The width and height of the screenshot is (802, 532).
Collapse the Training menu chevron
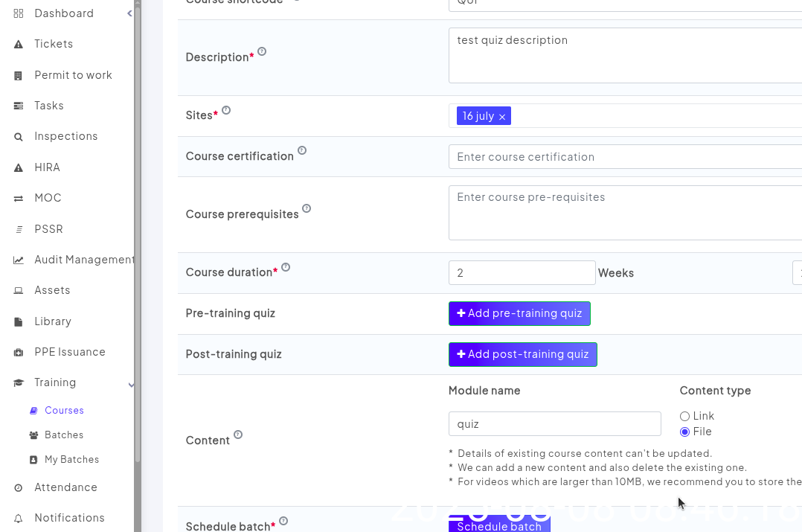[131, 384]
